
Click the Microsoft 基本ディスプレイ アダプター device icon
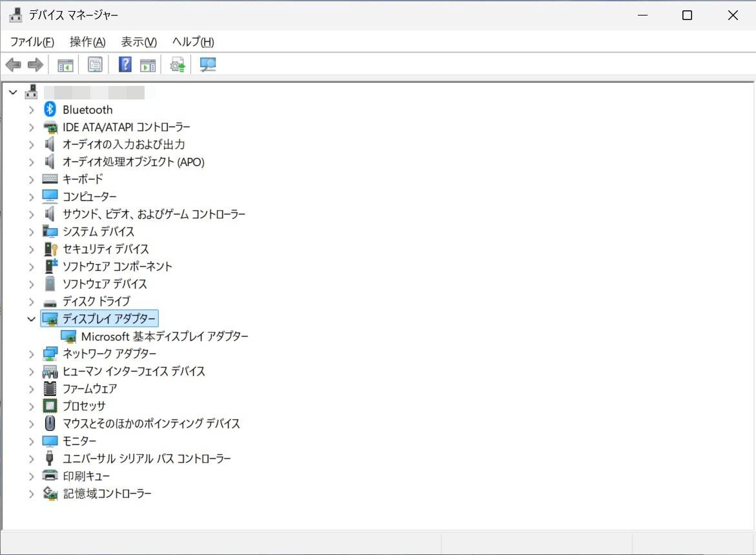point(68,337)
